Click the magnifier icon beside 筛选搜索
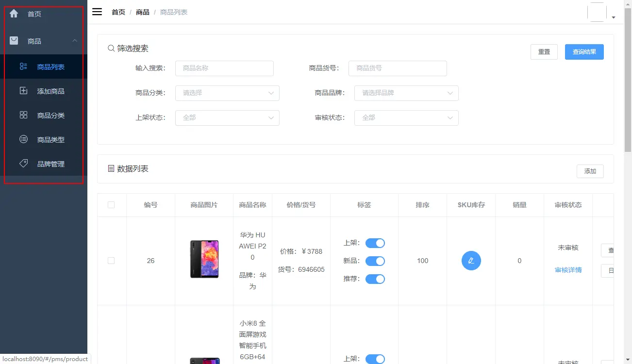Viewport: 632px width, 364px height. click(111, 48)
